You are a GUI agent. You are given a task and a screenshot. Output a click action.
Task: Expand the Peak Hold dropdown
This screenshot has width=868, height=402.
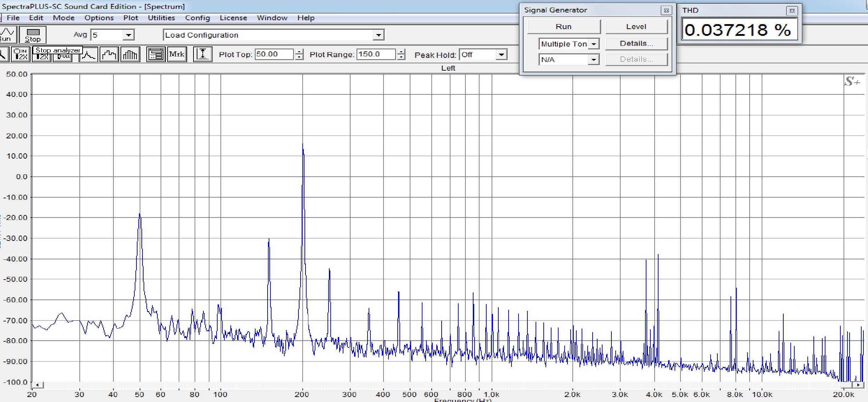click(x=501, y=55)
